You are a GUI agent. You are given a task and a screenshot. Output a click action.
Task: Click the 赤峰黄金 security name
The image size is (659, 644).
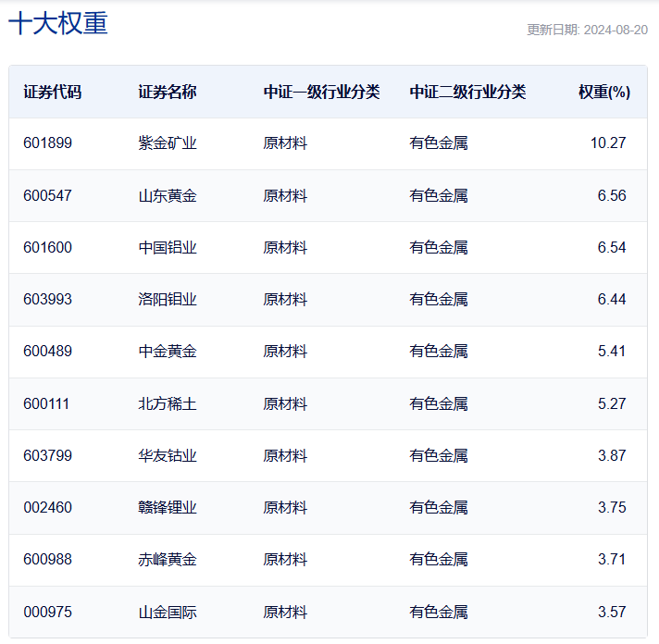(168, 559)
